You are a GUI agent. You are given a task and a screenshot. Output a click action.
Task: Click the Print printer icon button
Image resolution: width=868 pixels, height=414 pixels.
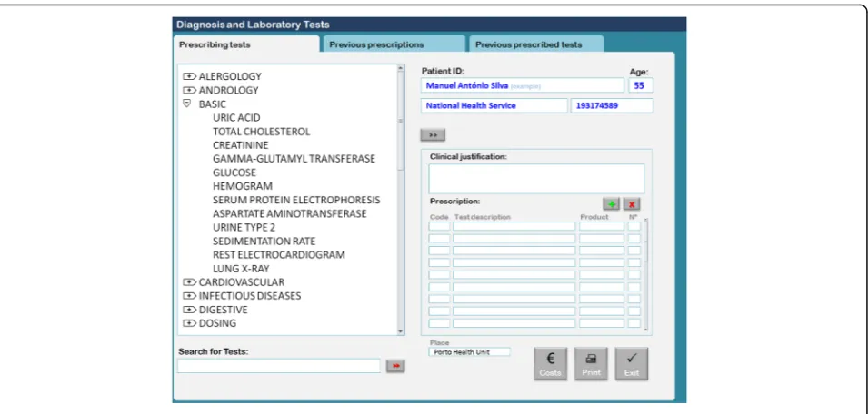click(x=591, y=364)
